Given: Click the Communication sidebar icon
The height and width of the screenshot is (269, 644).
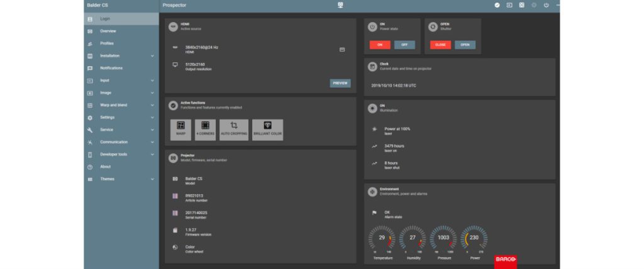Looking at the screenshot, I should 90,142.
